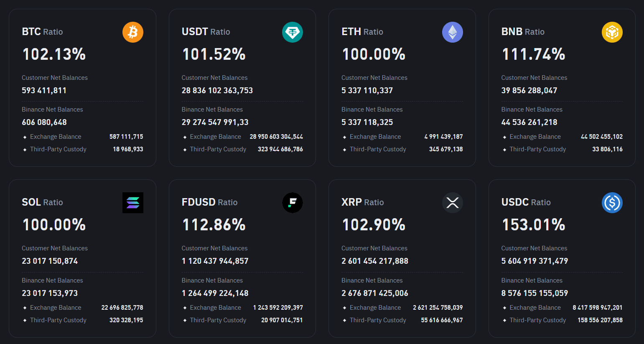Screen dimensions: 644x344
Task: Click the USDC Ratio title
Action: point(526,202)
